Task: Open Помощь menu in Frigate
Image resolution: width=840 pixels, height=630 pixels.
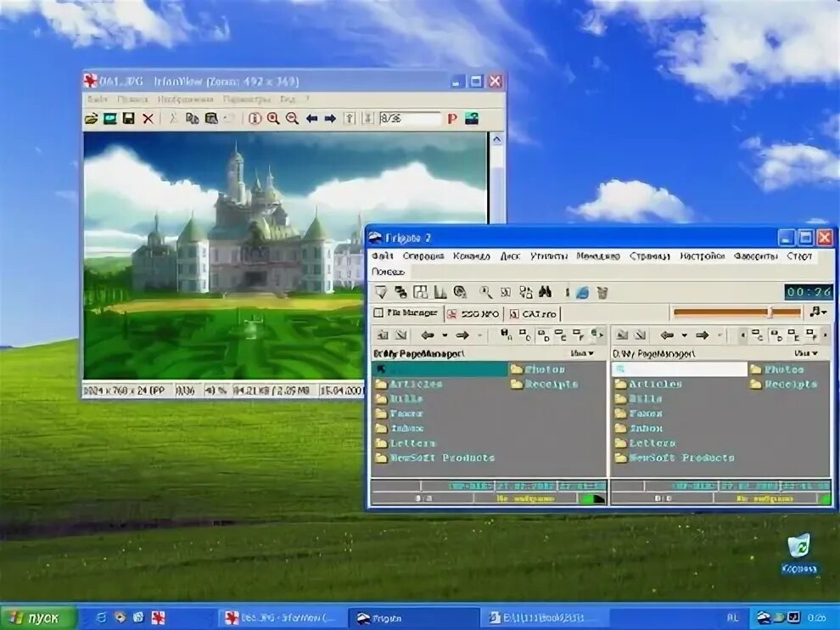Action: point(389,272)
